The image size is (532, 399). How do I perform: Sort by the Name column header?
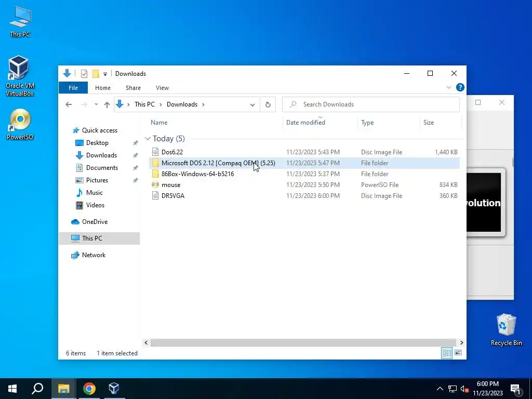(x=216, y=123)
